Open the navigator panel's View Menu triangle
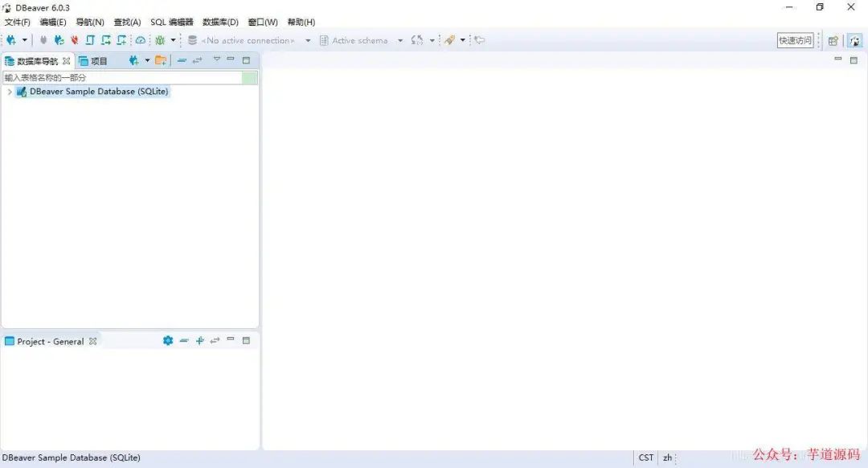This screenshot has height=468, width=868. pos(216,60)
